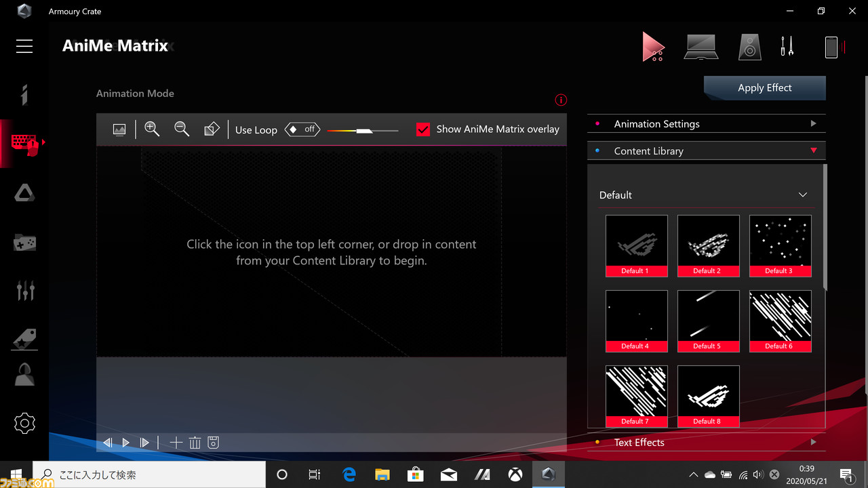This screenshot has width=868, height=488.
Task: Click the Windows Start button
Action: (16, 474)
